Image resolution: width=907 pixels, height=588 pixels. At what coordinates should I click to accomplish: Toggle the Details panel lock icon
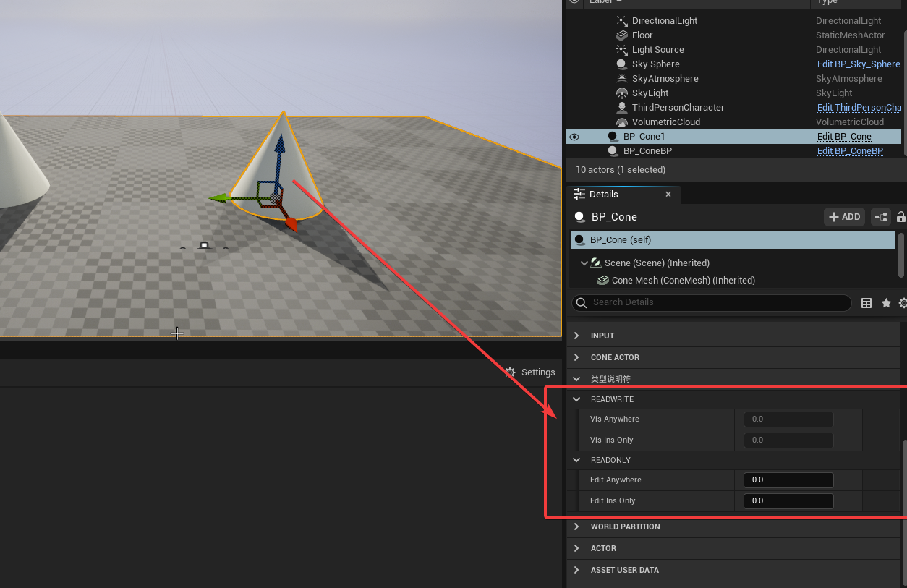(901, 217)
